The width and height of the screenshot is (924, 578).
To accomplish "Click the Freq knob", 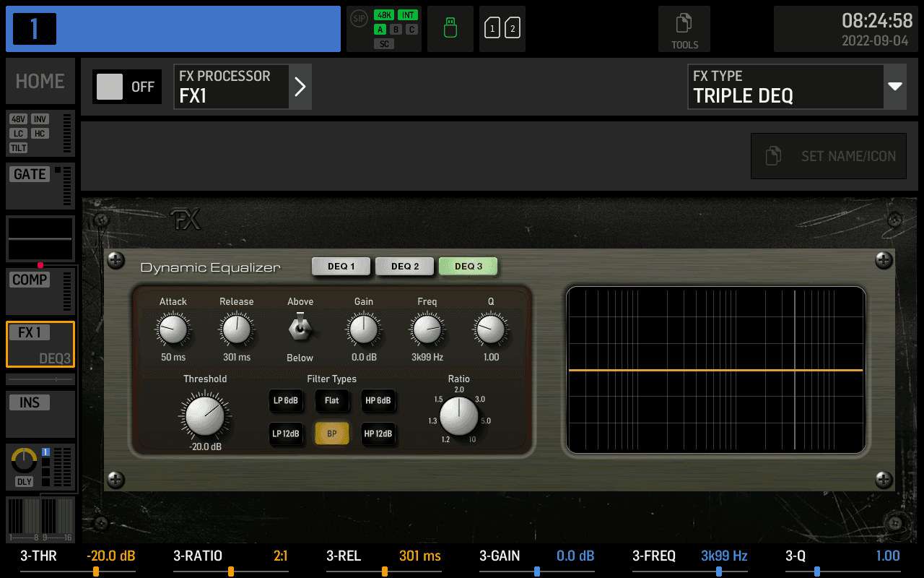I will [427, 329].
